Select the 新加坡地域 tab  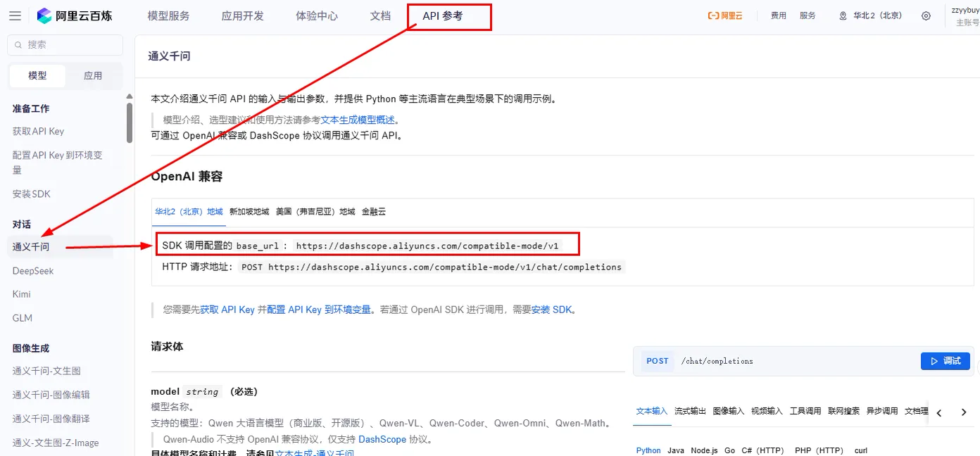click(x=249, y=211)
